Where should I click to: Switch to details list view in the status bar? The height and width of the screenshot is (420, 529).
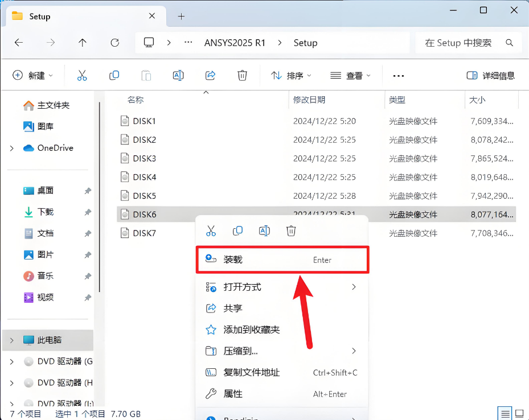pos(505,414)
